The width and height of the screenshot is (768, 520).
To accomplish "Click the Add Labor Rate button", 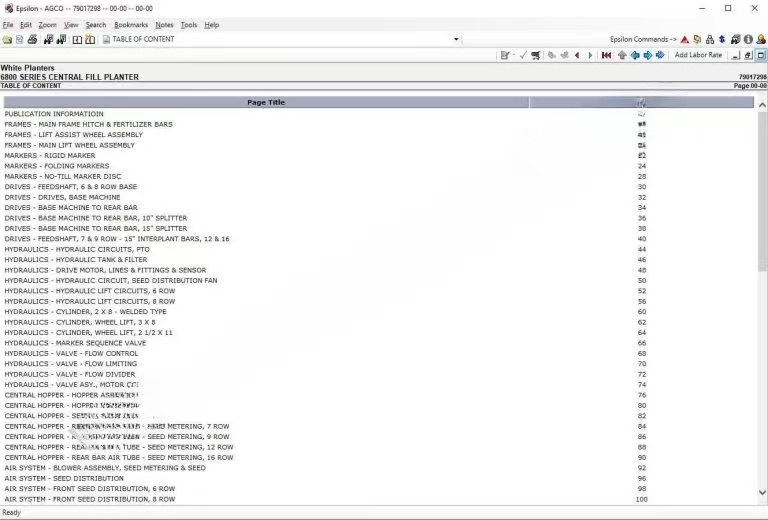I will (698, 55).
